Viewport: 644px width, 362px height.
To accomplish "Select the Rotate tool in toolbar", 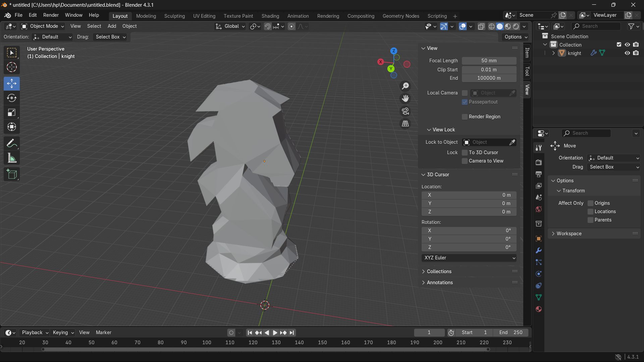I will 12,98.
